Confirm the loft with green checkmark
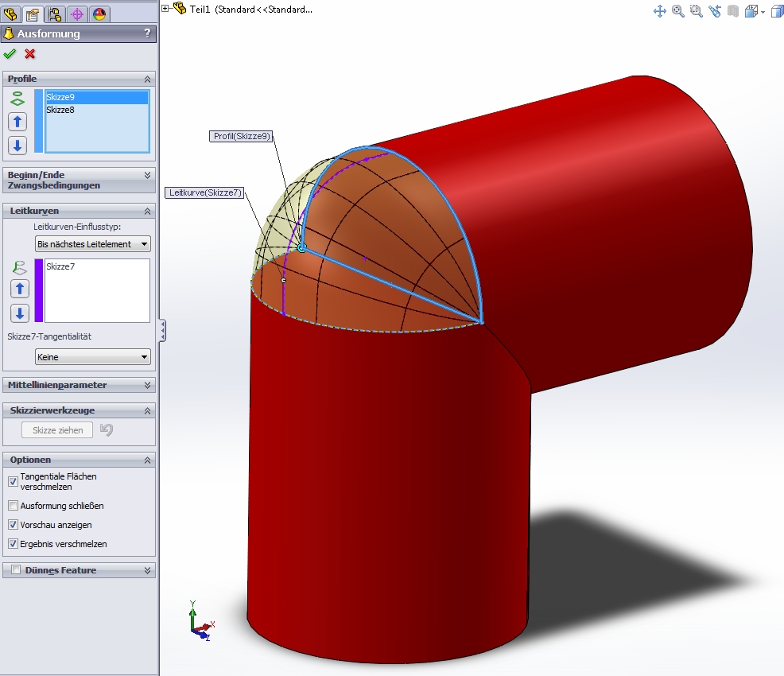 tap(10, 53)
